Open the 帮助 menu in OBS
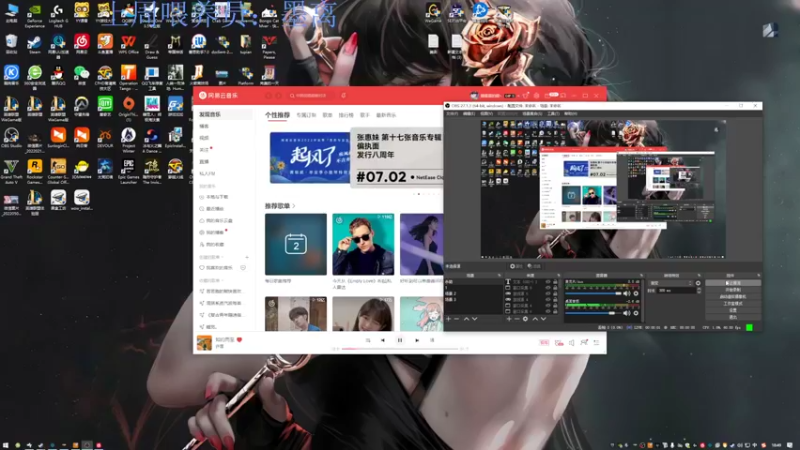Screen dimensions: 800x450 pos(571,113)
